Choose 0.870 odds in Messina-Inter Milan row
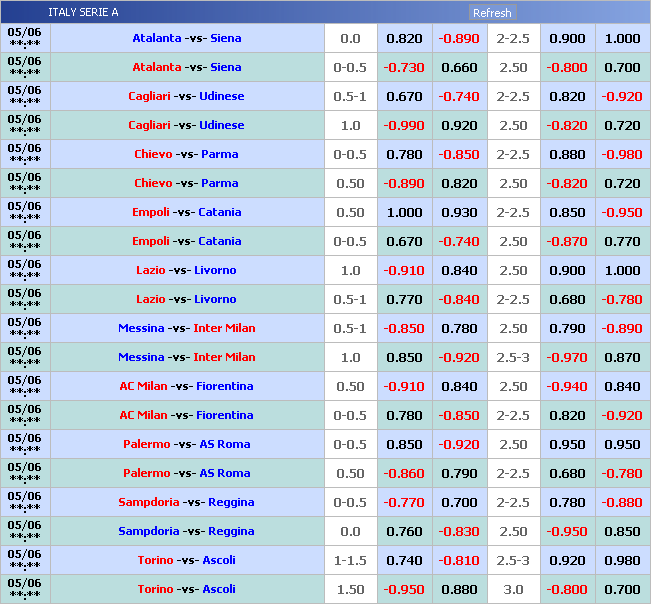This screenshot has width=651, height=604. pos(622,358)
